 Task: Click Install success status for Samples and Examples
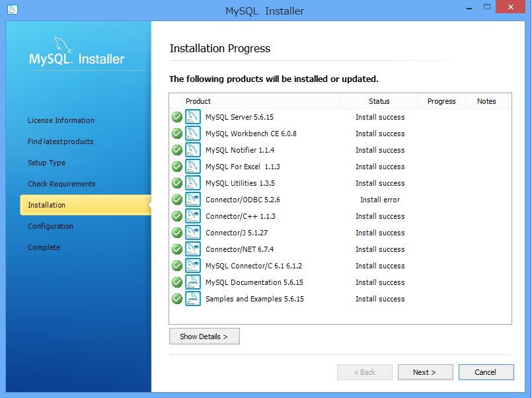[x=380, y=299]
